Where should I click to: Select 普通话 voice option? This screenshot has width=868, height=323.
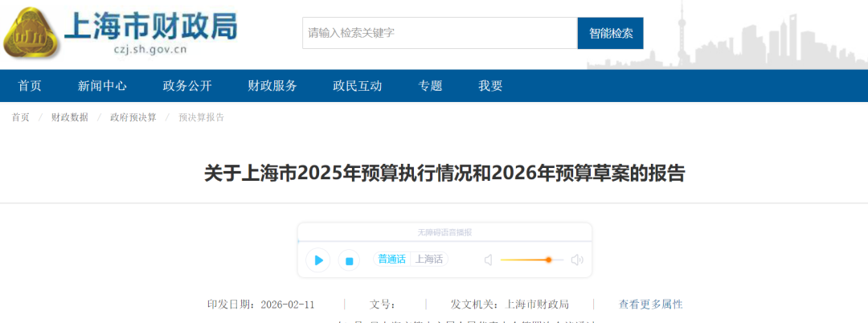click(392, 259)
